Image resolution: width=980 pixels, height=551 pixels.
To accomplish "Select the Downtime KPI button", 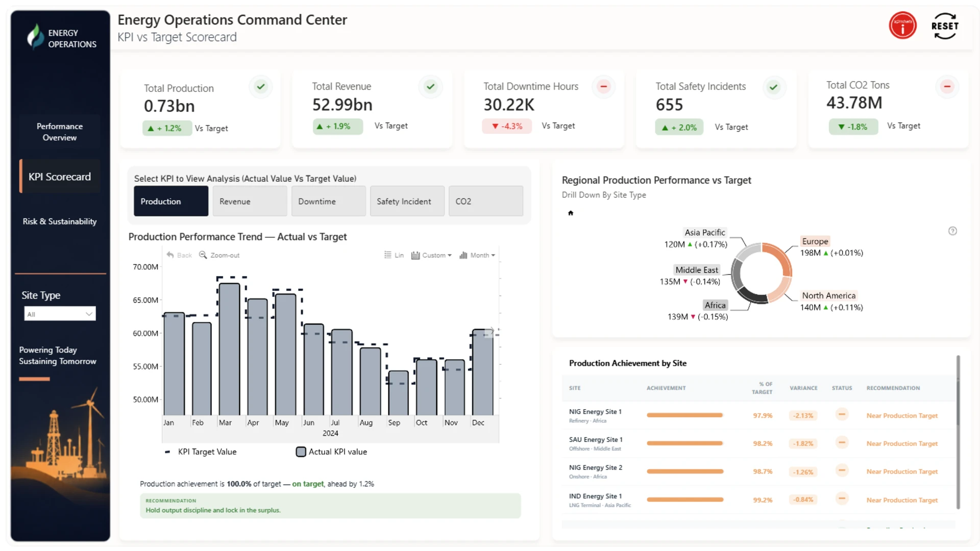I will [x=328, y=201].
